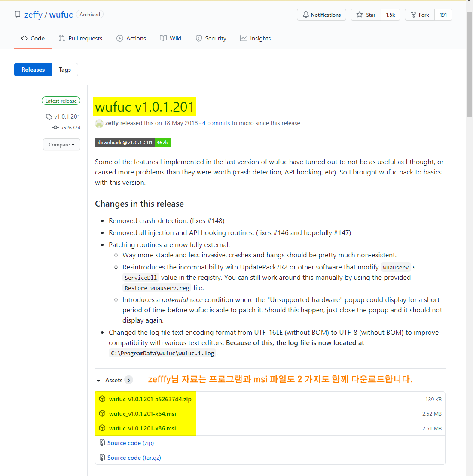The height and width of the screenshot is (476, 473).
Task: Click package icon beside x64.msi asset
Action: [102, 413]
